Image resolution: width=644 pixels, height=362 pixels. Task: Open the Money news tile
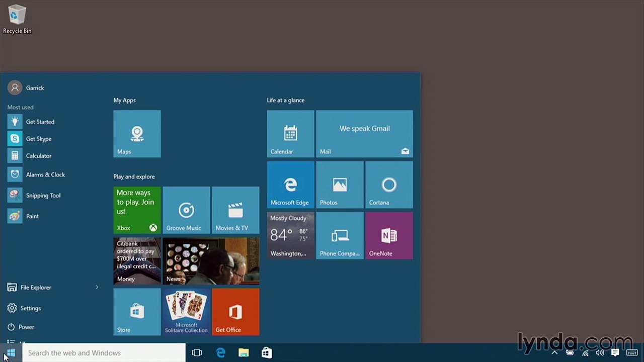point(137,261)
